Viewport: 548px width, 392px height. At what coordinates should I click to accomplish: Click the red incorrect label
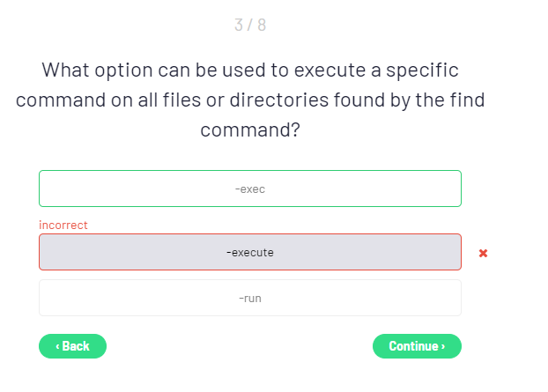tap(63, 226)
